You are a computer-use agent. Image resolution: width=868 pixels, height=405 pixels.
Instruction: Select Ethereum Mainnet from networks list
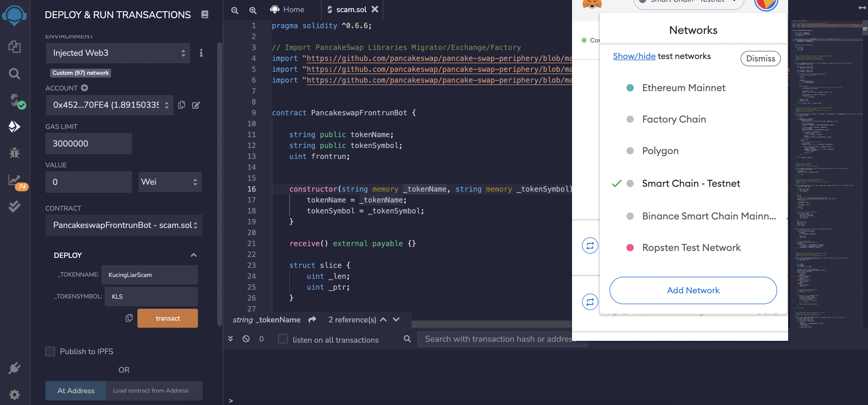coord(683,88)
